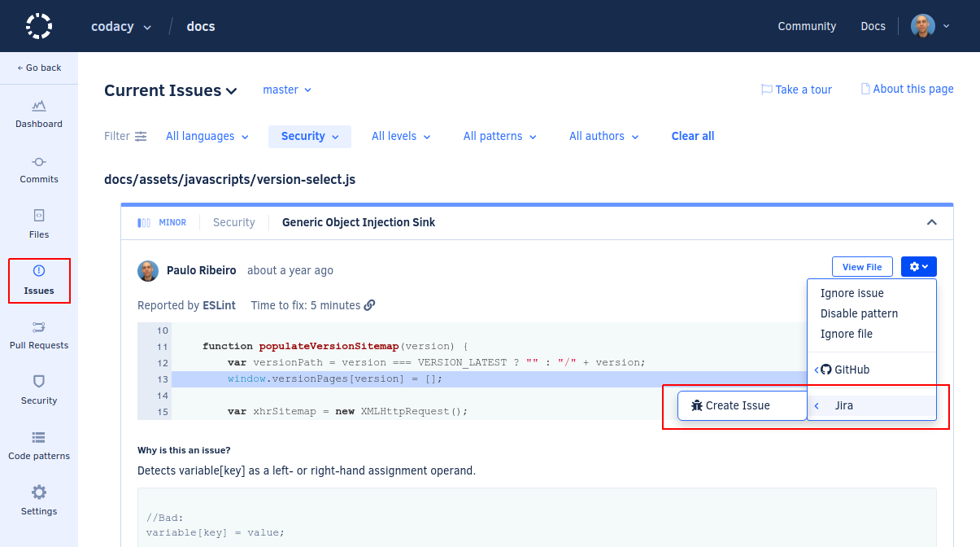Click the docs repository name
980x547 pixels.
(x=201, y=26)
